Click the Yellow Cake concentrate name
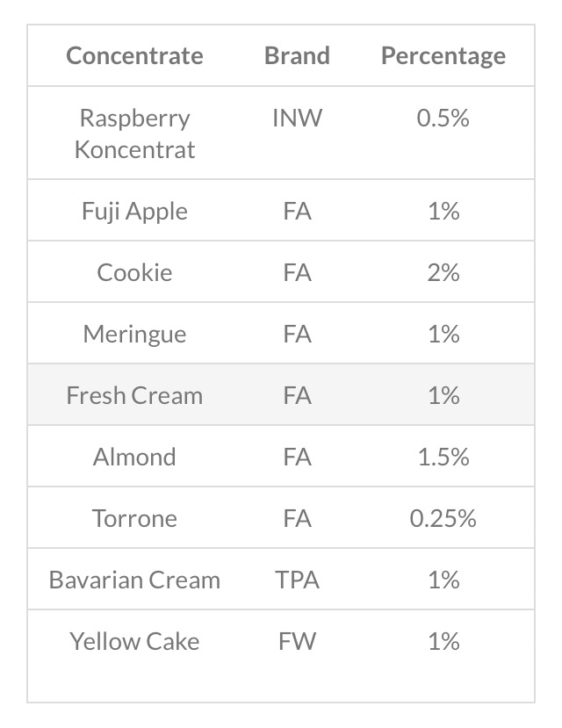This screenshot has height=728, width=562. point(134,641)
